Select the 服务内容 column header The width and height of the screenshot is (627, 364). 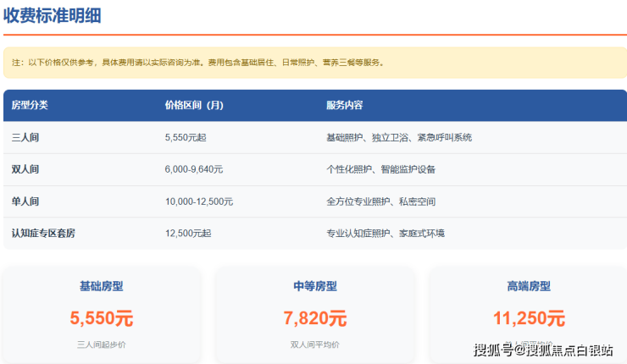(344, 106)
